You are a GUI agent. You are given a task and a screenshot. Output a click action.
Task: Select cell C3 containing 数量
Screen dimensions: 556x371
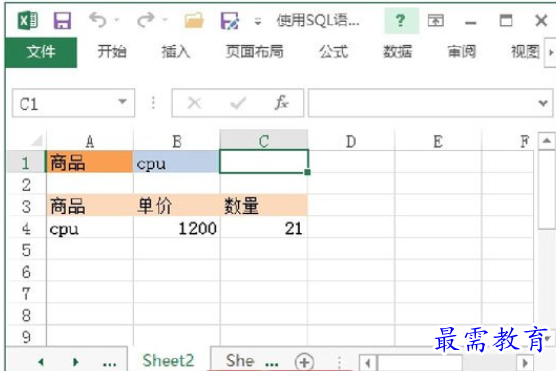click(x=264, y=205)
